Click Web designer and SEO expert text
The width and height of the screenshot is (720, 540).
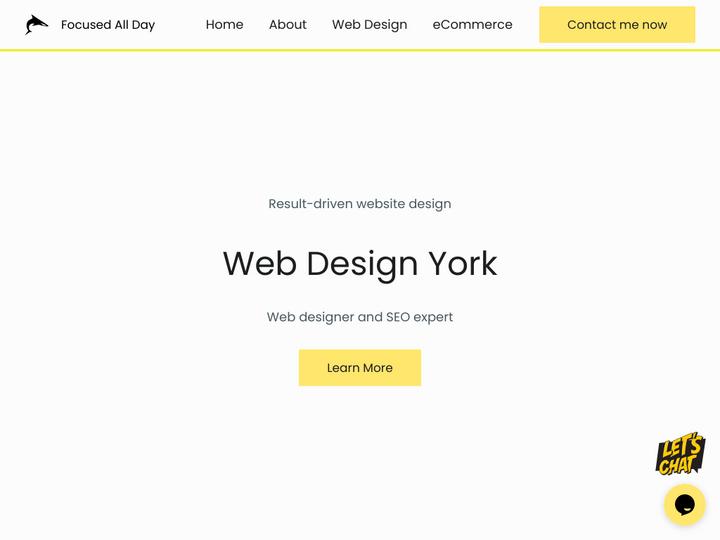(359, 317)
